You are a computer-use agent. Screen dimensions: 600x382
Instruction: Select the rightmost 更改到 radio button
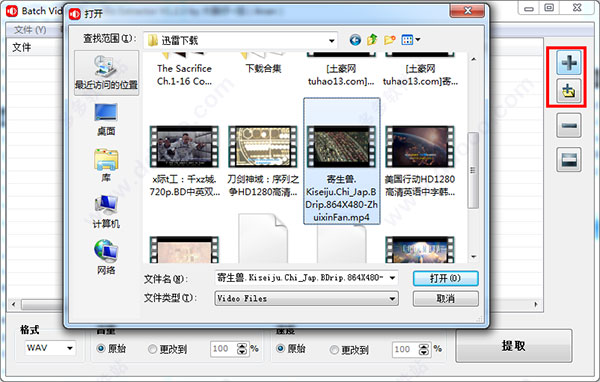point(334,349)
